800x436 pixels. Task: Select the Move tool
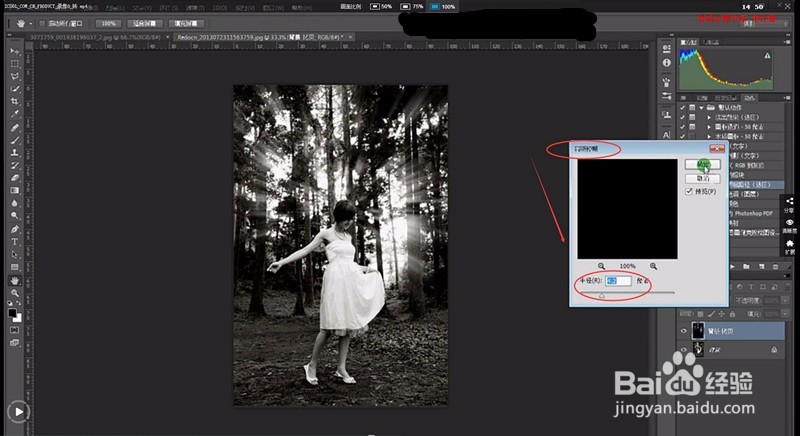coord(15,52)
